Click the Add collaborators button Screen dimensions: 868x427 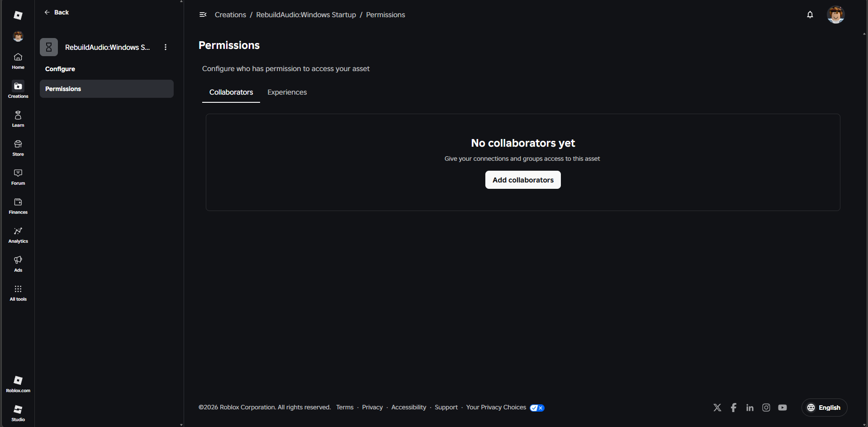(x=523, y=180)
